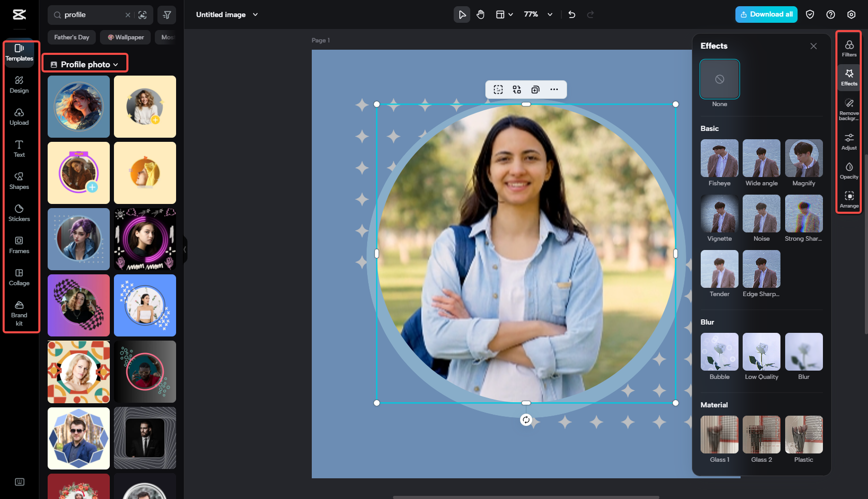Open the Brand kit panel
The width and height of the screenshot is (868, 499).
click(19, 313)
